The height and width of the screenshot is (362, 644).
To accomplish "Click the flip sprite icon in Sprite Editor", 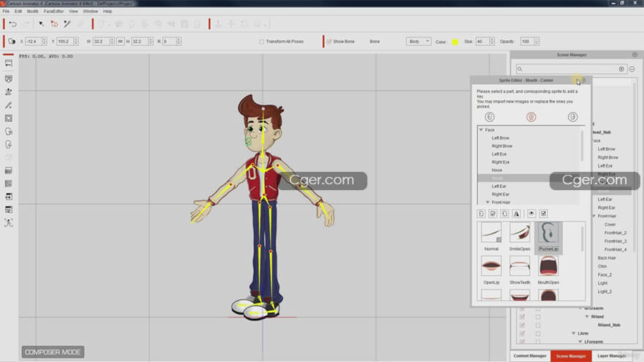I will pos(517,213).
